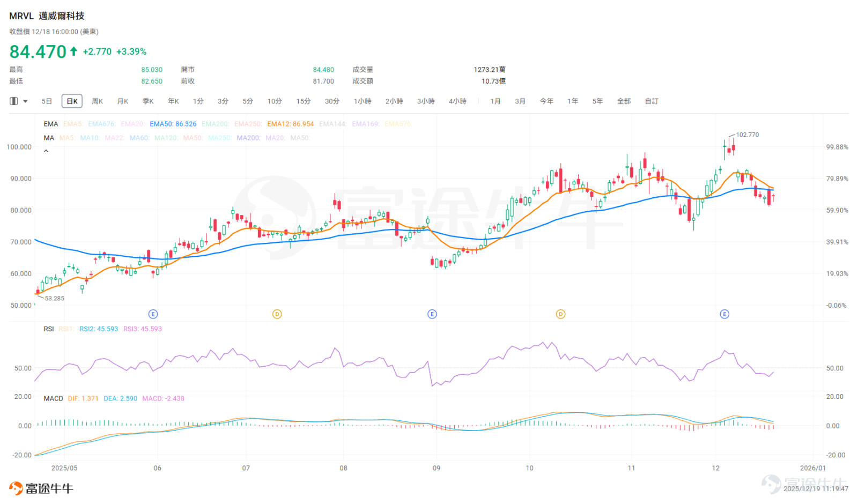This screenshot has width=858, height=504.
Task: Hide the RSI2: 45.593 line
Action: 99,329
